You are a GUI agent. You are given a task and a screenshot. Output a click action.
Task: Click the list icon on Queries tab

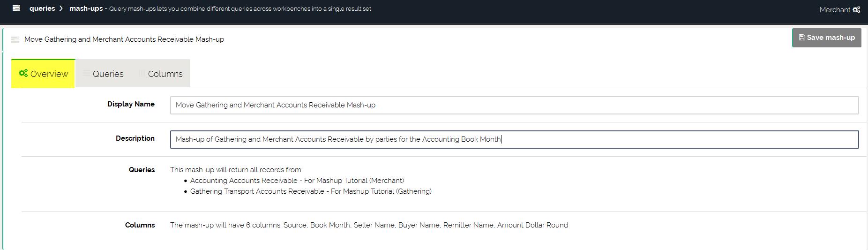coord(86,73)
